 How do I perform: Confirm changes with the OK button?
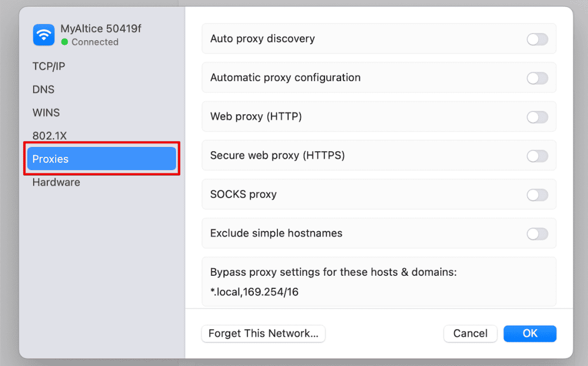529,333
